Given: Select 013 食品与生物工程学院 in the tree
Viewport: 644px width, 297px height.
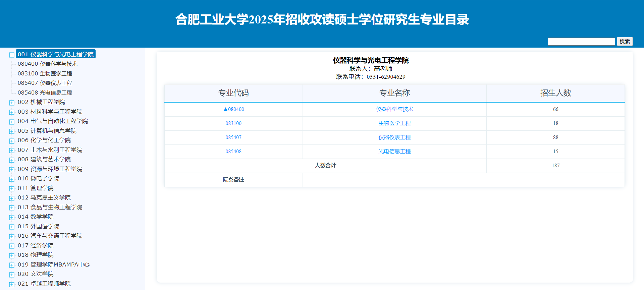Looking at the screenshot, I should [x=50, y=207].
